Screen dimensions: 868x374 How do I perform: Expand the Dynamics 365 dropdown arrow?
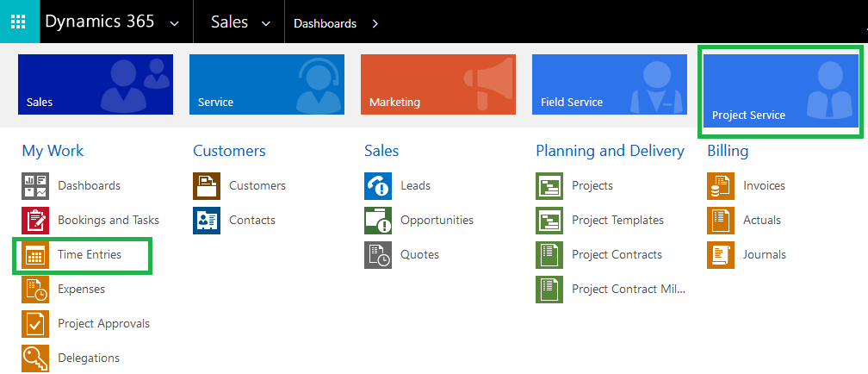174,24
